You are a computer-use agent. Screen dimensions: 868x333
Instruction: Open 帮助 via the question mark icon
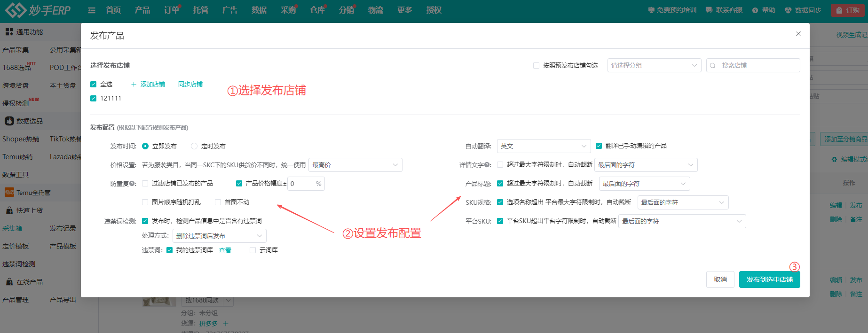tap(755, 10)
